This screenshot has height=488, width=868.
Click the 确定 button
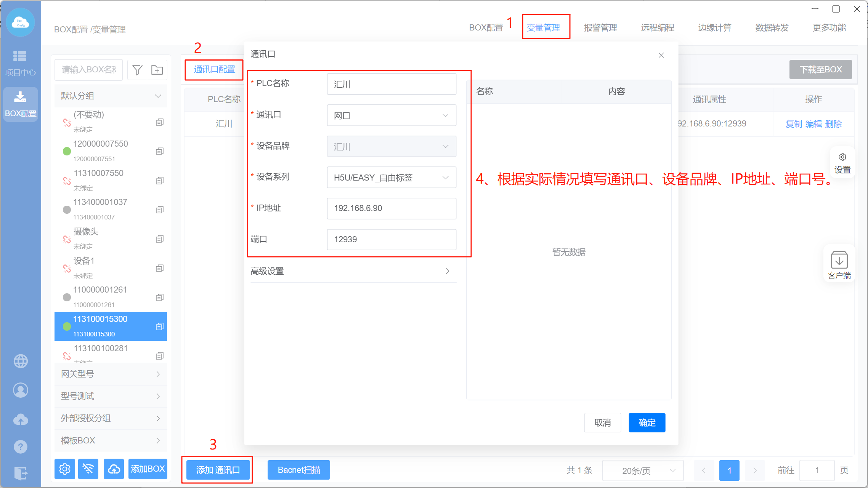647,422
